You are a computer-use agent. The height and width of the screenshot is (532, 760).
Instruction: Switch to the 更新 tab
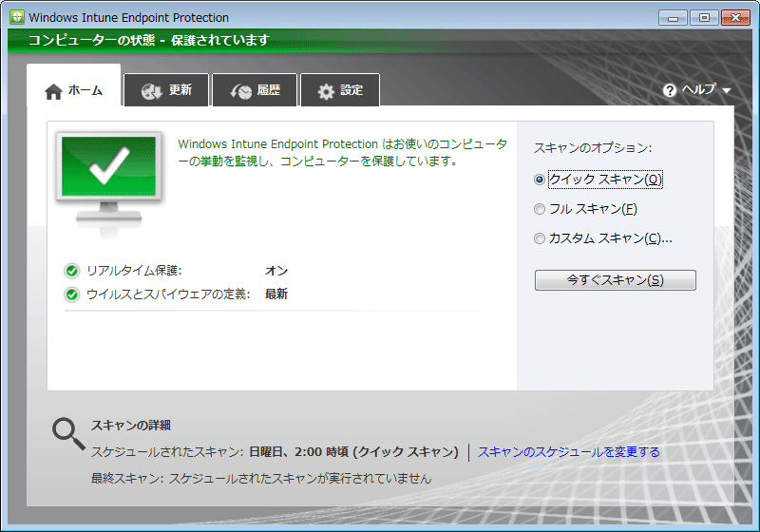tap(166, 90)
